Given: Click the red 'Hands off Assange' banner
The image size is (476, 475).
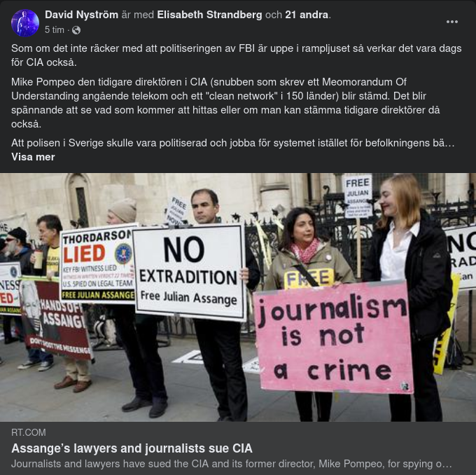Looking at the screenshot, I should coord(56,319).
